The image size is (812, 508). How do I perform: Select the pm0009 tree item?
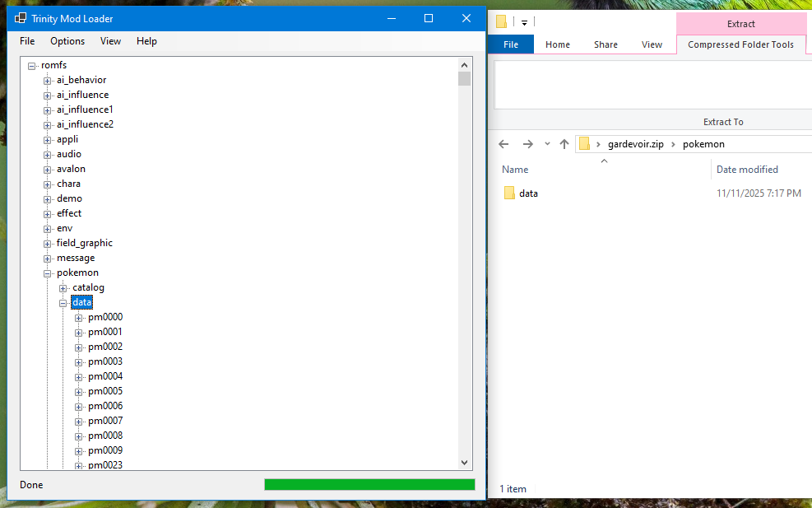tap(105, 450)
